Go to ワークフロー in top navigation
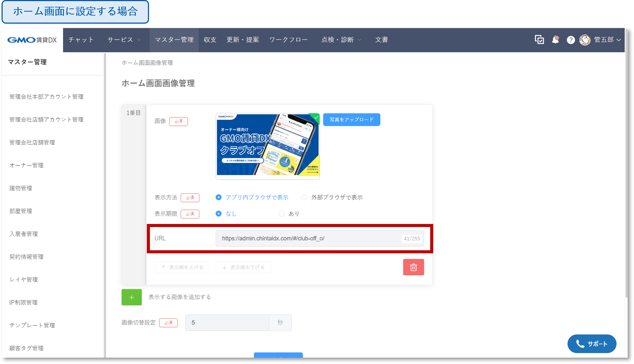Screen dimensions: 634x364 pyautogui.click(x=288, y=40)
